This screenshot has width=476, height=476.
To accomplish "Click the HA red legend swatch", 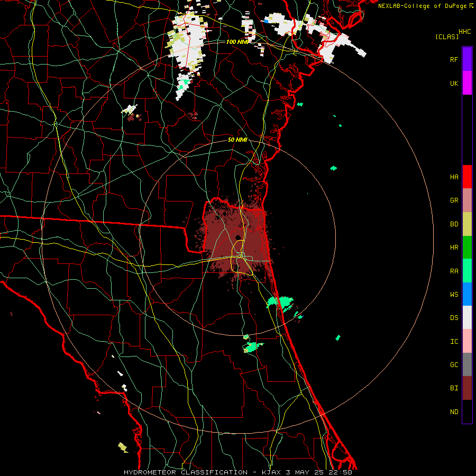I will 467,177.
